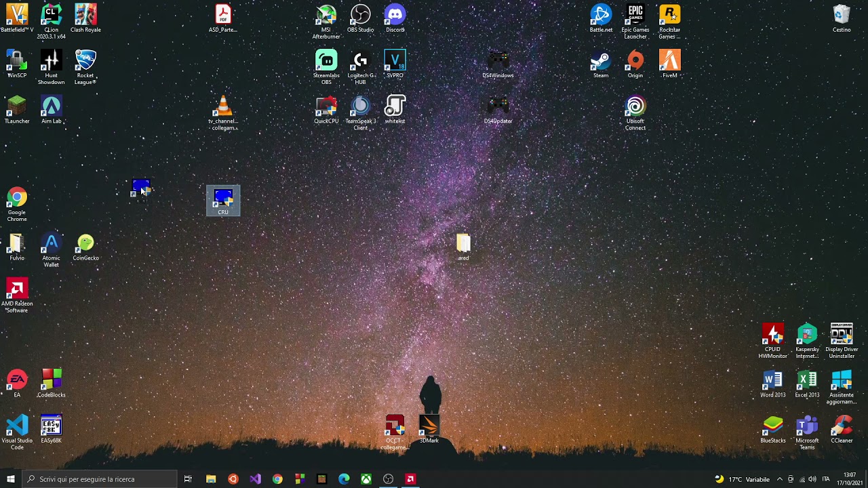Launch Visual Studio Code from desktop

point(17,432)
